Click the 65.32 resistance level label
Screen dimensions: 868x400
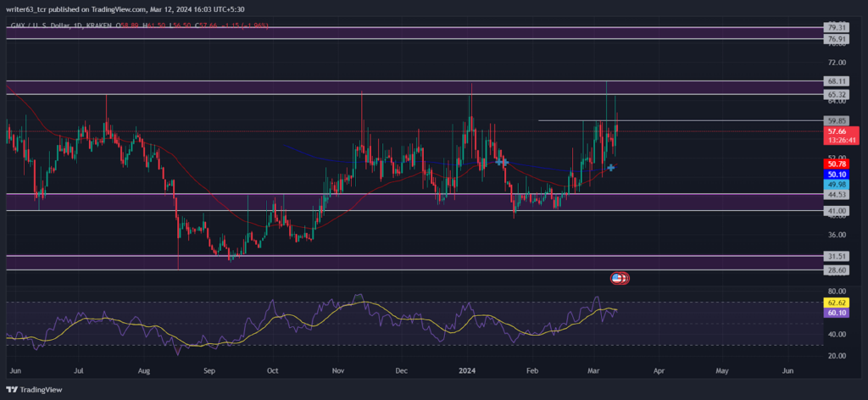tap(836, 95)
